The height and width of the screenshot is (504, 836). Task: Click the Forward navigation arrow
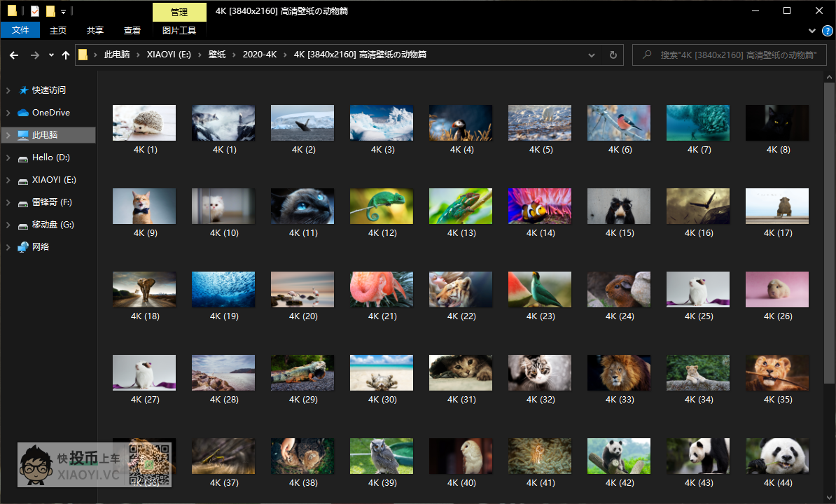[x=34, y=55]
